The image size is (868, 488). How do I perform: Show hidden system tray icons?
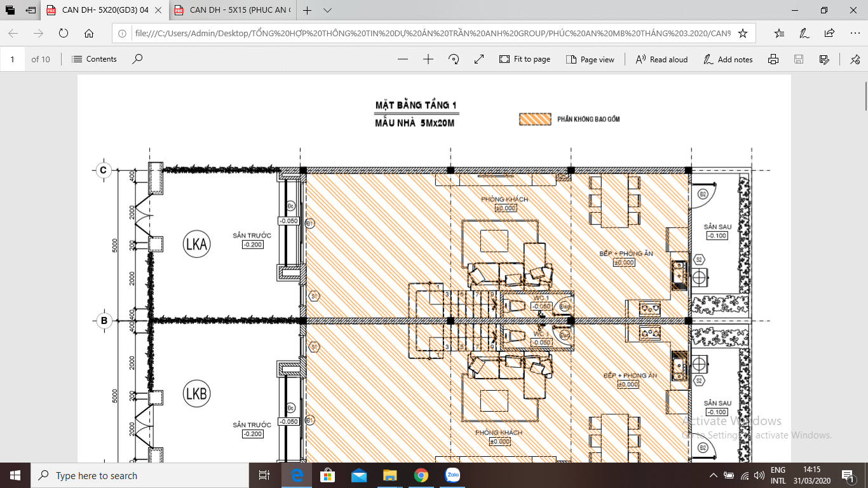coord(714,475)
